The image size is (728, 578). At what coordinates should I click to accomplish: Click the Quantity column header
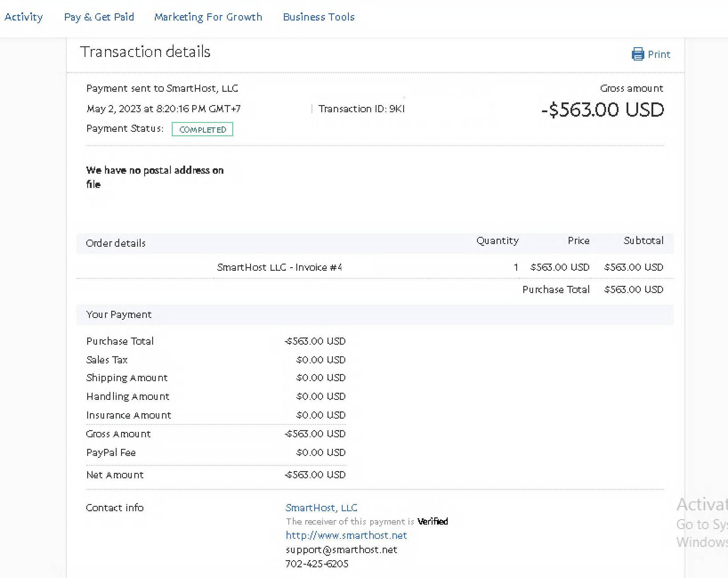click(x=497, y=240)
